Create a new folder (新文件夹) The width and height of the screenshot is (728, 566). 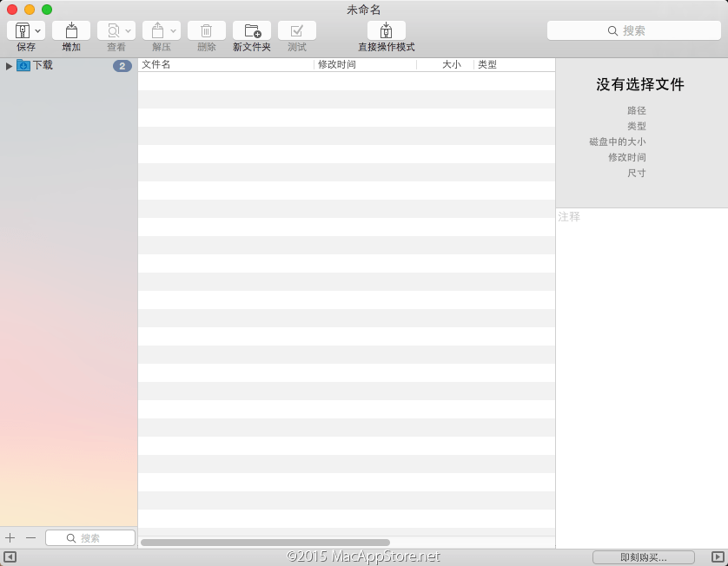252,30
